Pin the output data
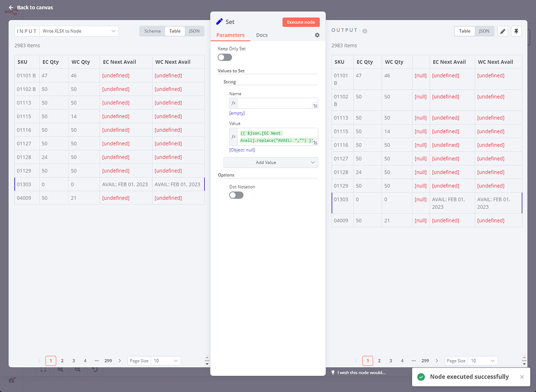This screenshot has width=536, height=392. click(516, 31)
